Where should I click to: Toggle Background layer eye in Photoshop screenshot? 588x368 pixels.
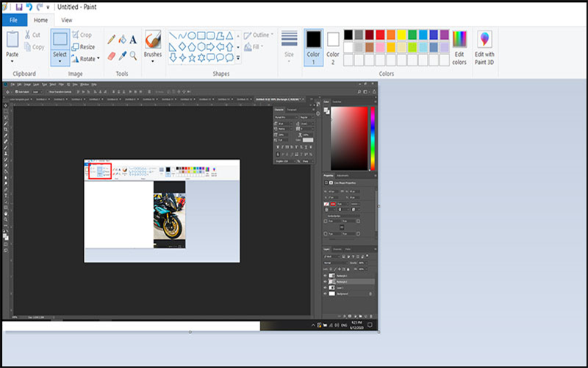(325, 294)
